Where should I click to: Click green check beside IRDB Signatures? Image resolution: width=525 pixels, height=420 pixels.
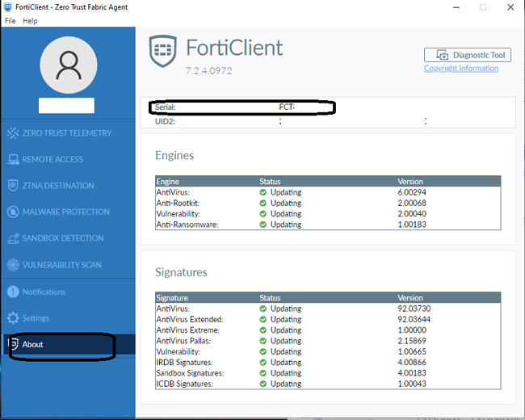tap(262, 362)
